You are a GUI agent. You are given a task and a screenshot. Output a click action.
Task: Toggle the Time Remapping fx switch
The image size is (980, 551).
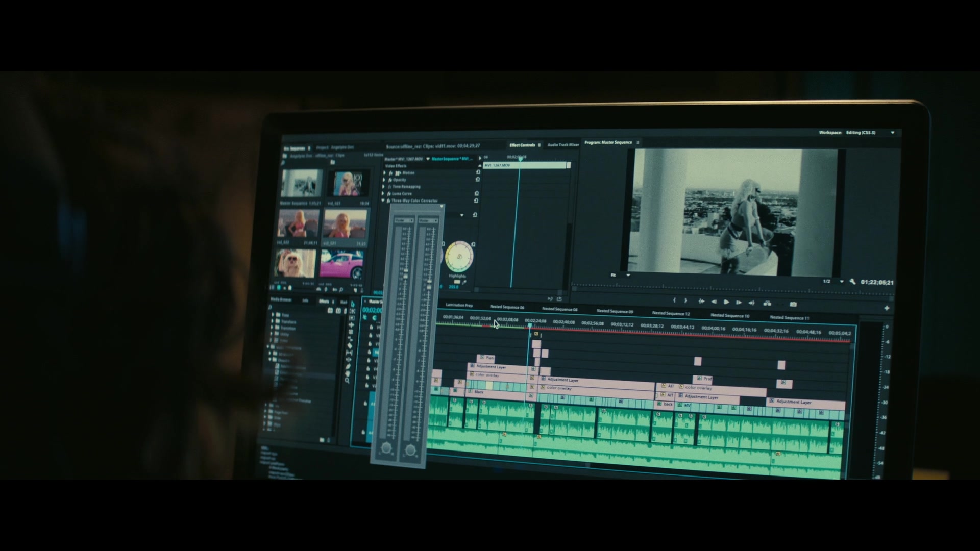click(390, 187)
